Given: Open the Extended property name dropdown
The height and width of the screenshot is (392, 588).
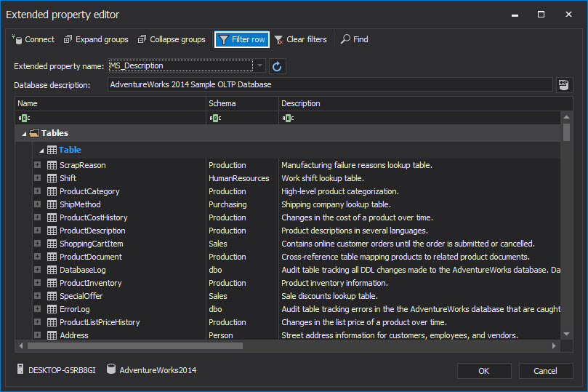Looking at the screenshot, I should [x=261, y=66].
